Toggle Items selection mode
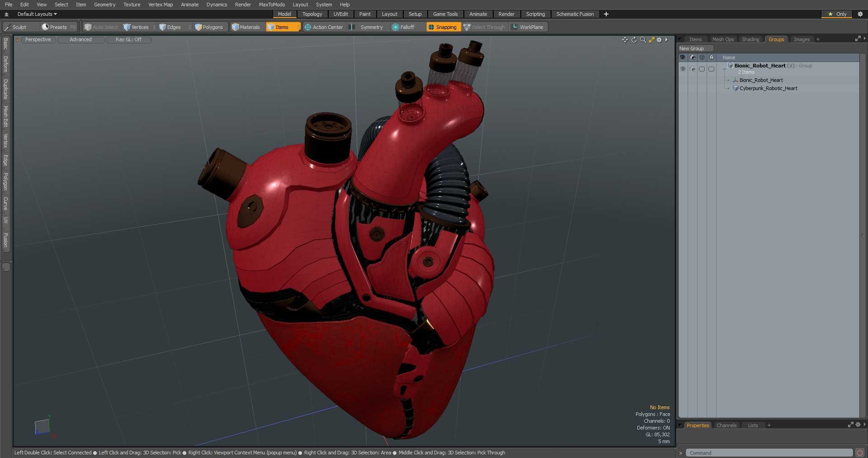 coord(283,27)
